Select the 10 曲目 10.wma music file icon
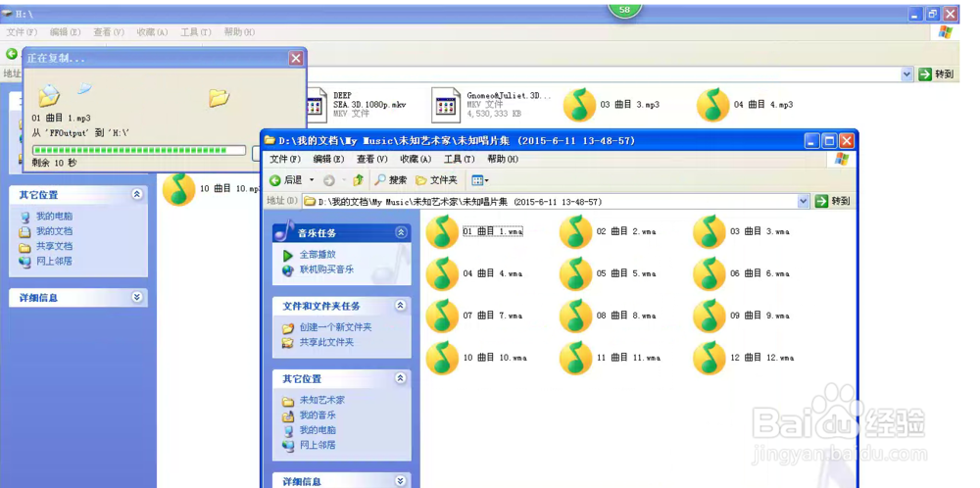The height and width of the screenshot is (488, 980). tap(443, 358)
